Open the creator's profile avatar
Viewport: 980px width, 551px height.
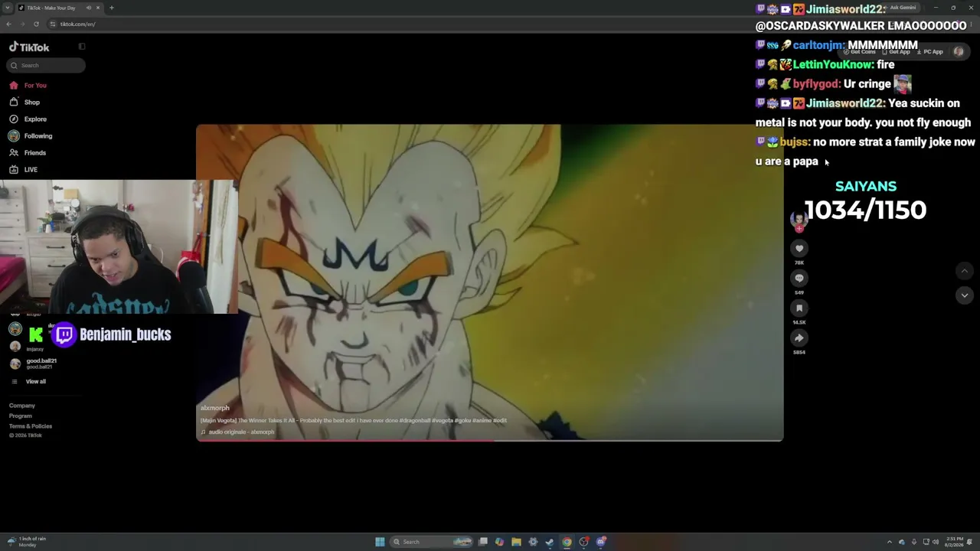click(799, 220)
